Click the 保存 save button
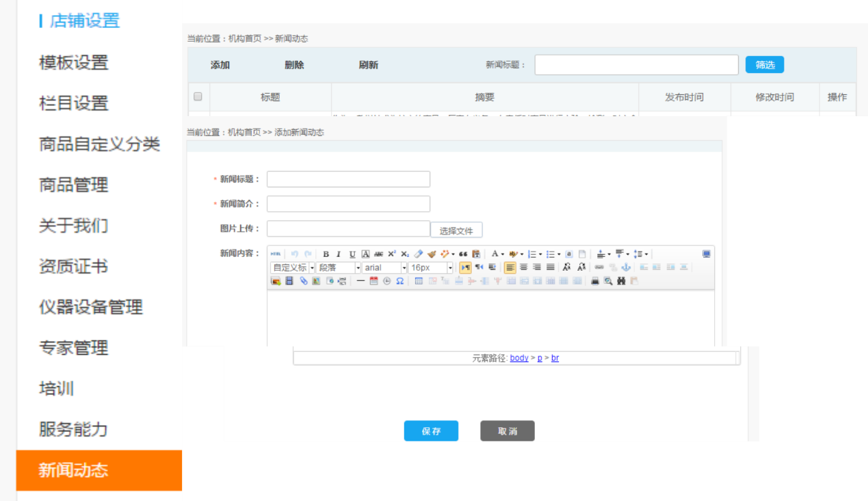This screenshot has width=868, height=501. 431,431
